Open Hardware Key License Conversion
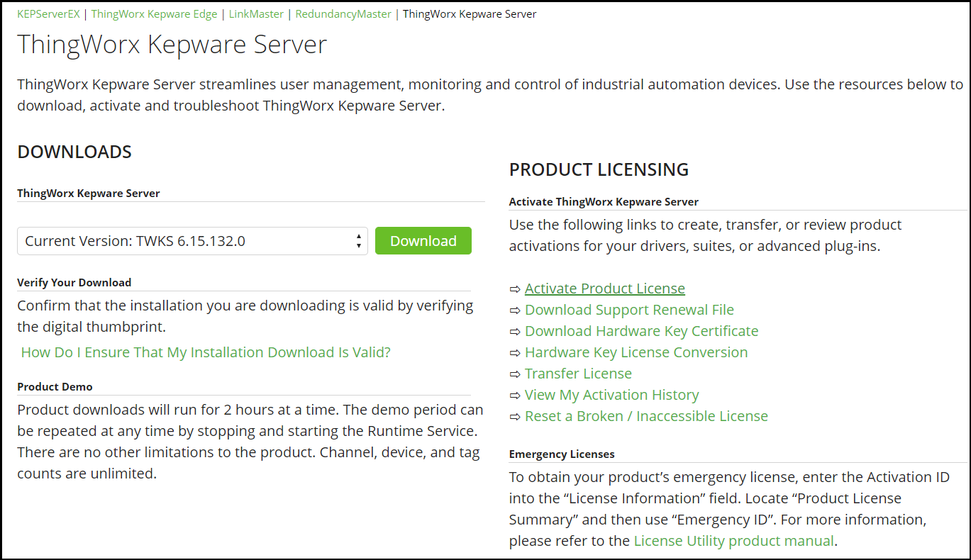 636,352
